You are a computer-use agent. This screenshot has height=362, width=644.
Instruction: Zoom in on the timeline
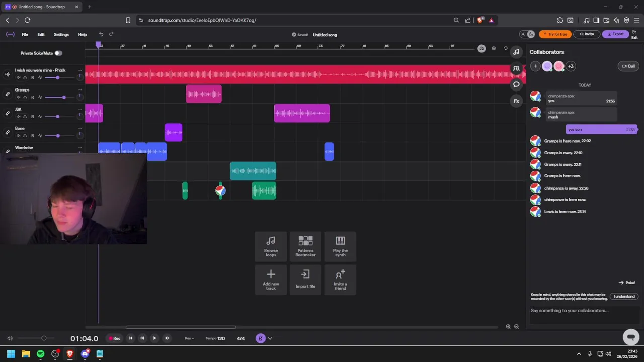pos(508,327)
